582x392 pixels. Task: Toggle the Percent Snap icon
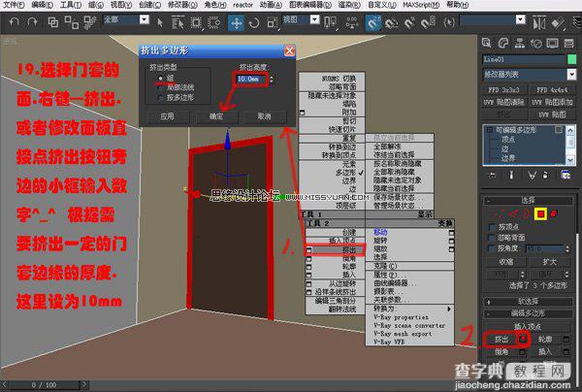[x=409, y=23]
